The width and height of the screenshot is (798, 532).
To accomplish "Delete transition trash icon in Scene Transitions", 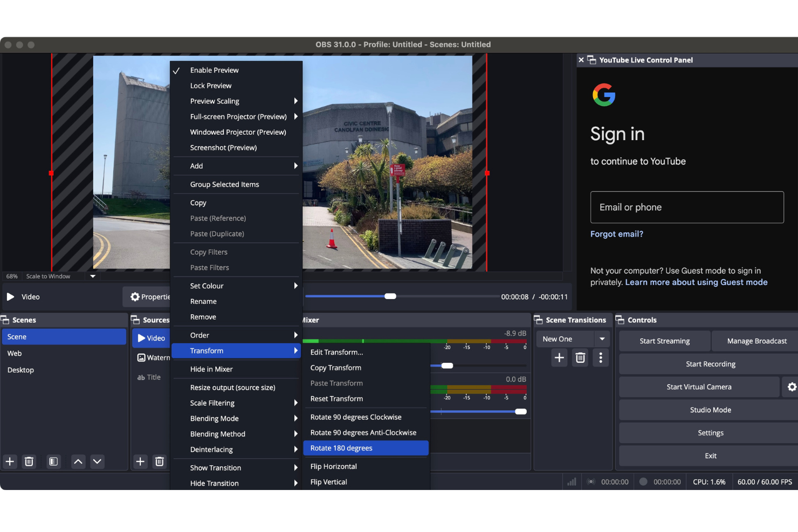I will (580, 357).
